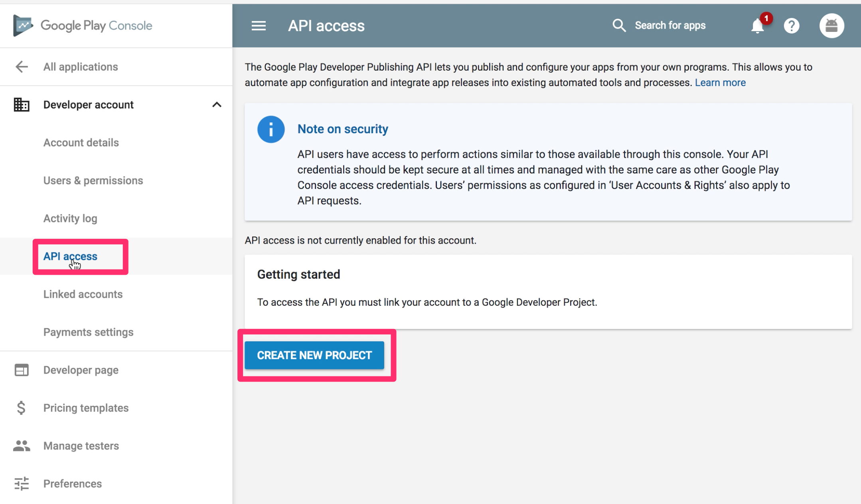
Task: Click the Developer page icon
Action: 22,370
